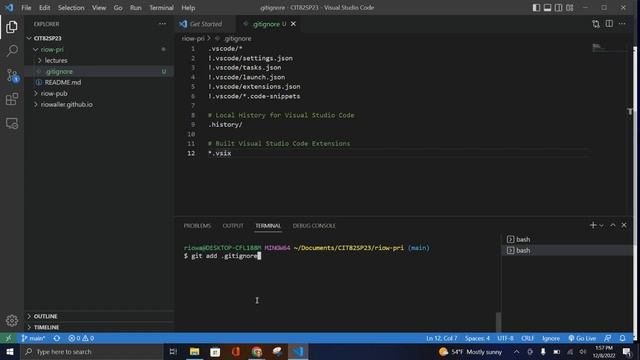Image resolution: width=640 pixels, height=360 pixels.
Task: Change the Spaces: 4 indentation setting
Action: tap(477, 338)
